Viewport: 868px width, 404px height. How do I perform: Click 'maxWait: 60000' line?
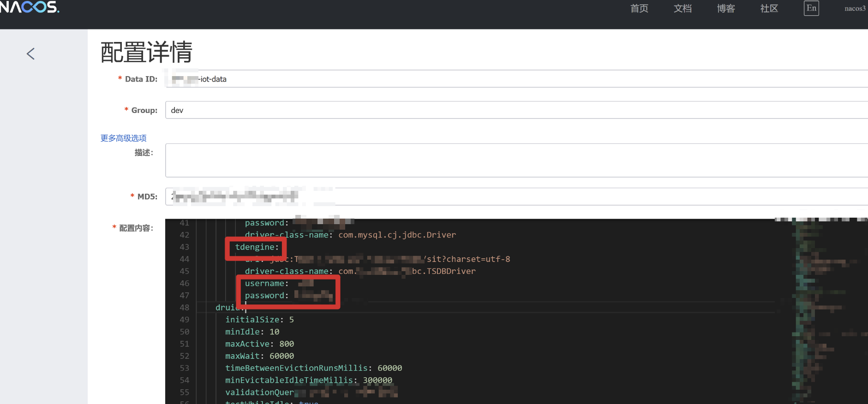(x=259, y=356)
